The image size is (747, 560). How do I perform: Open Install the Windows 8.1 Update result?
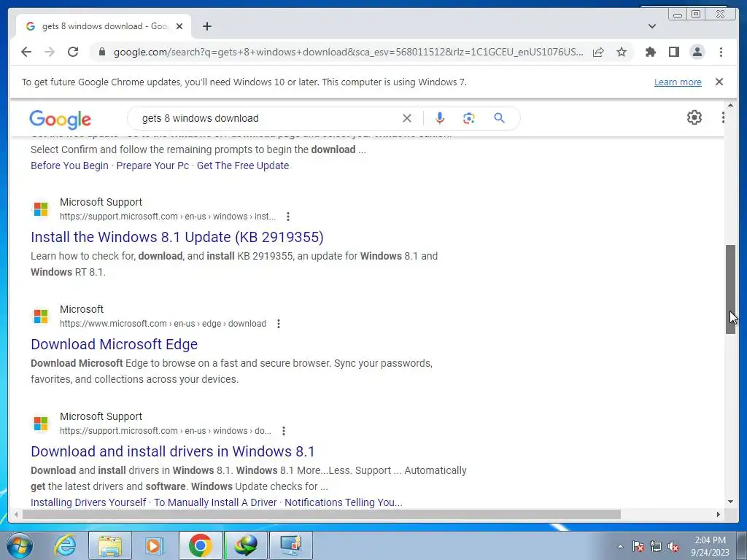coord(177,237)
